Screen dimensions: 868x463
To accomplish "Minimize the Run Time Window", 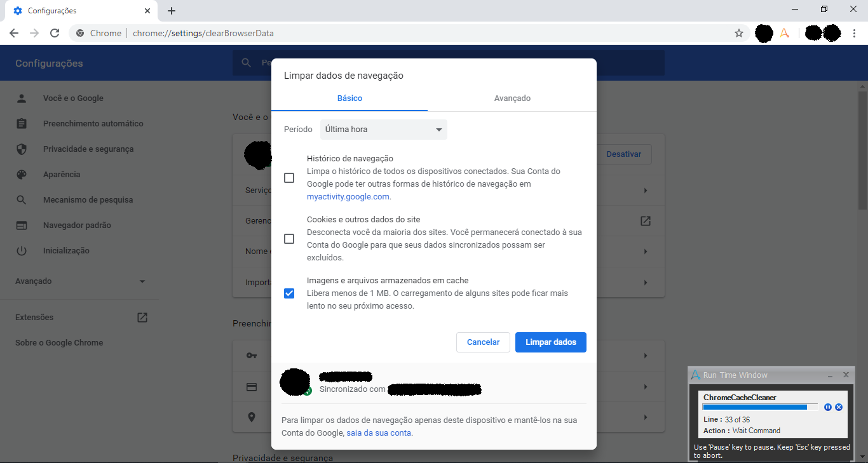I will click(x=831, y=375).
